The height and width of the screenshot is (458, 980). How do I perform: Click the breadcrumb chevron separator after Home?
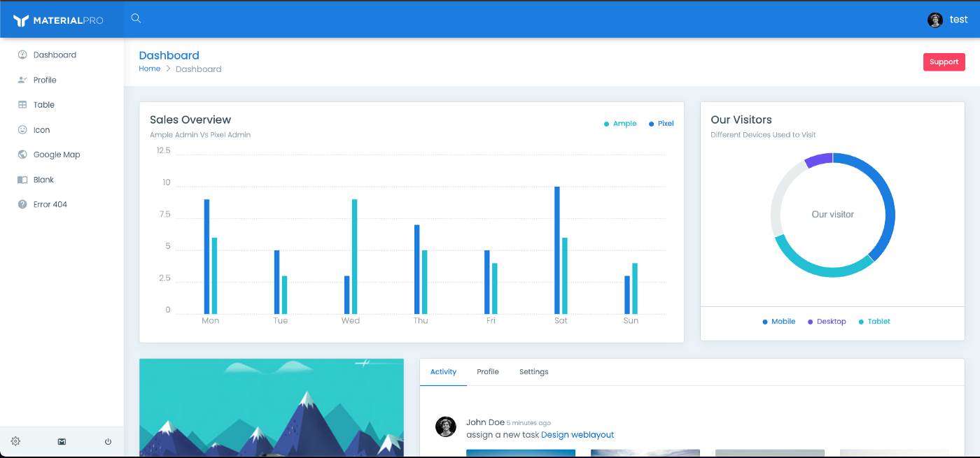pyautogui.click(x=168, y=69)
